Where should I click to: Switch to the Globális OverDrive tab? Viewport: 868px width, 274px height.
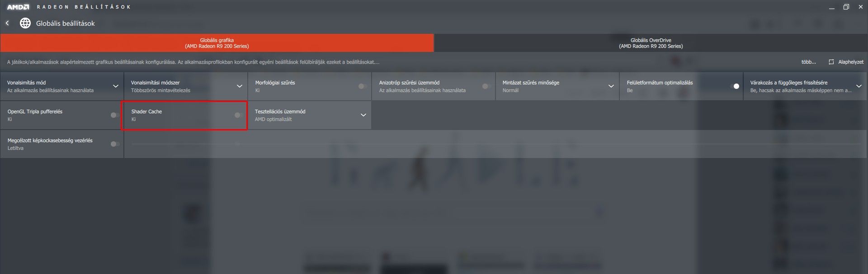tap(651, 43)
